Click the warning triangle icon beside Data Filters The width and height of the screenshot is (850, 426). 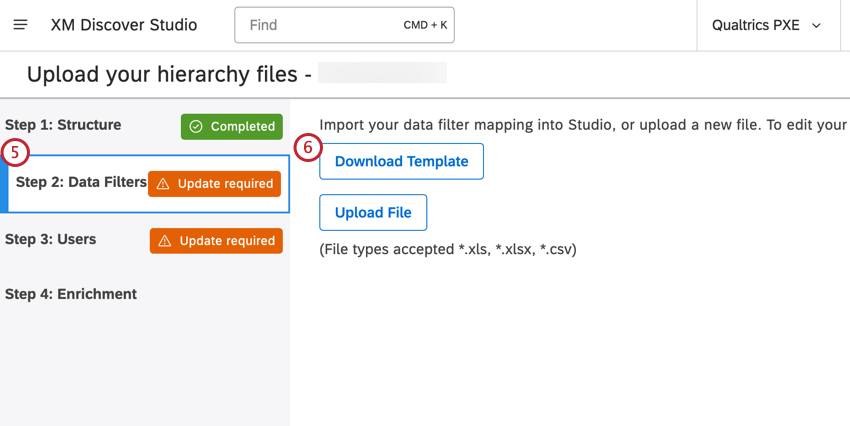(164, 184)
